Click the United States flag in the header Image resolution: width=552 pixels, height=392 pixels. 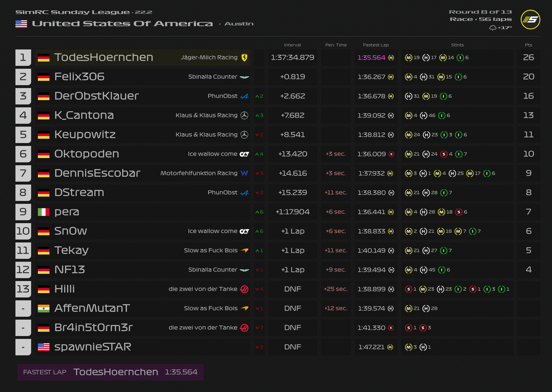point(21,24)
